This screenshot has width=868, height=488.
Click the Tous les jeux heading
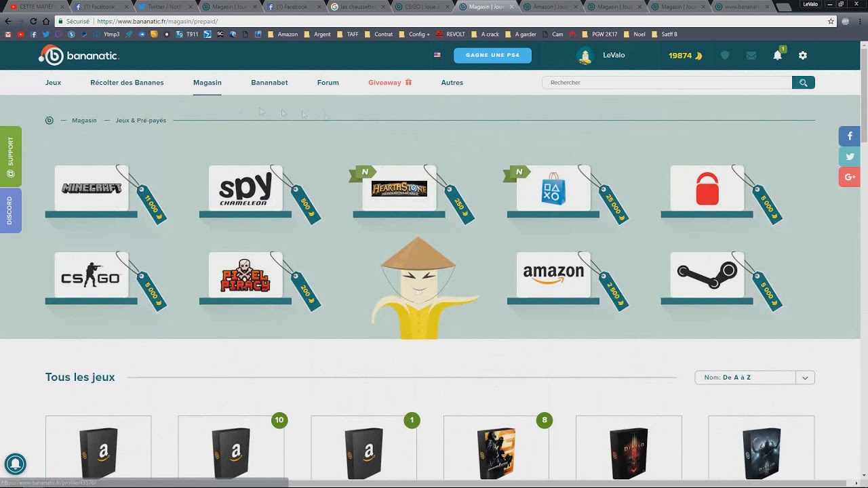click(x=80, y=378)
